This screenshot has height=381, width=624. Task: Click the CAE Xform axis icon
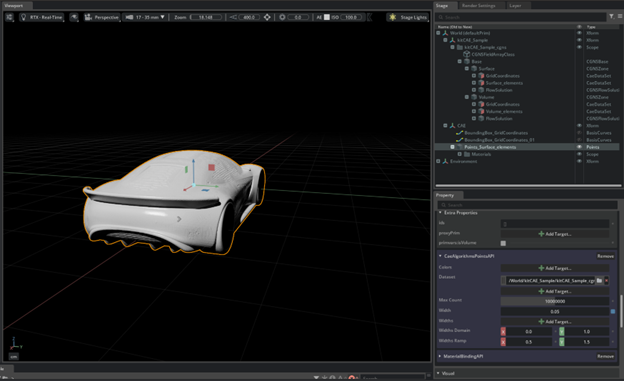[x=452, y=126]
